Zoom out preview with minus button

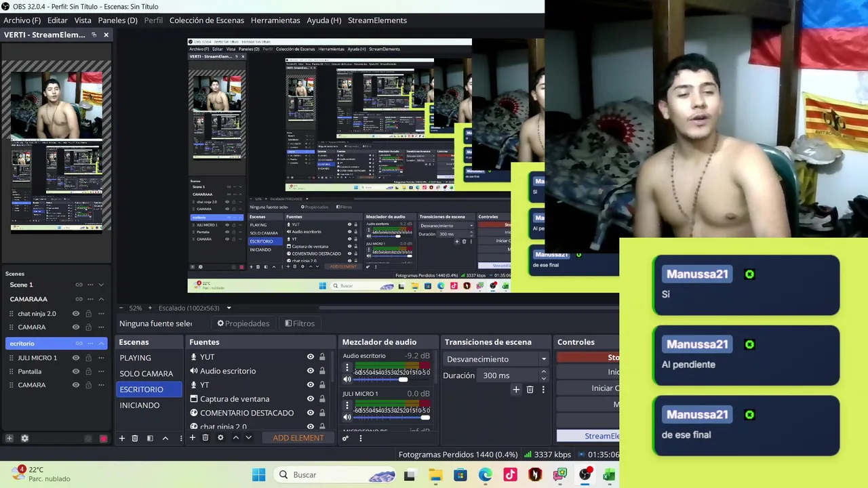(121, 308)
